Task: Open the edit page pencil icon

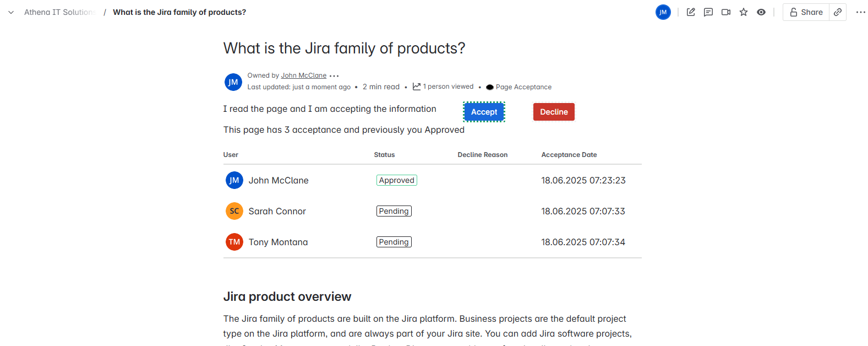Action: tap(691, 12)
